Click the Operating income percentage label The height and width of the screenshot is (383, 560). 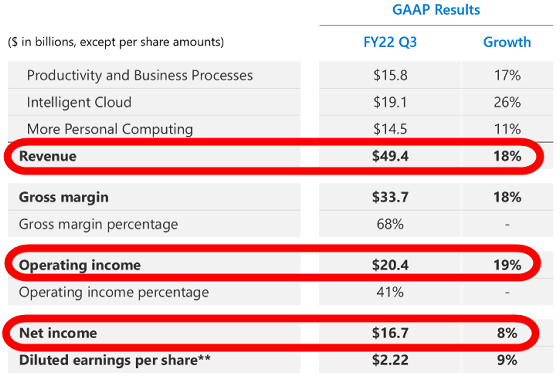(114, 292)
